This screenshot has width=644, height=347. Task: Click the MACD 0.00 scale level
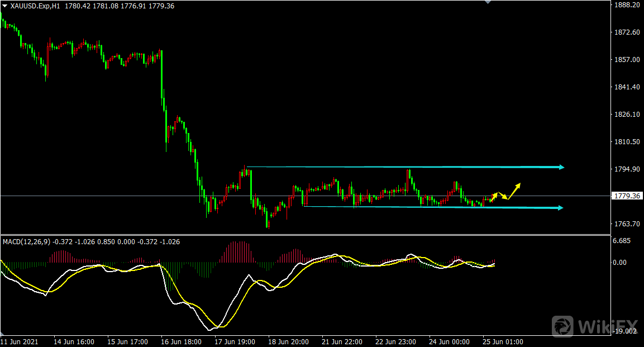pos(619,262)
